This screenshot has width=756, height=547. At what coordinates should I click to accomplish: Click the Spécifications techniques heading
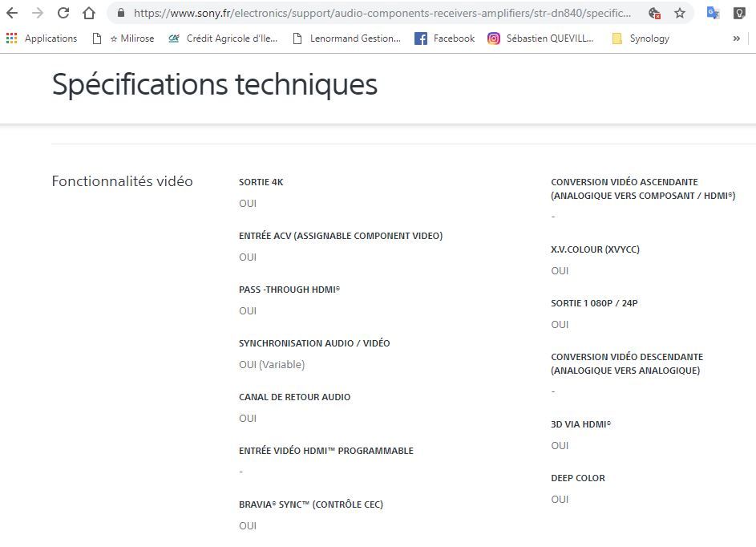(214, 84)
